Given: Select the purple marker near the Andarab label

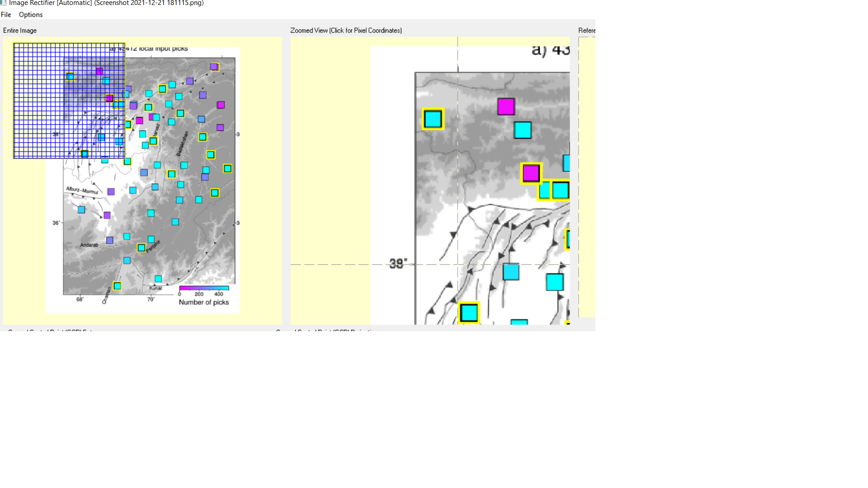Looking at the screenshot, I should point(109,240).
